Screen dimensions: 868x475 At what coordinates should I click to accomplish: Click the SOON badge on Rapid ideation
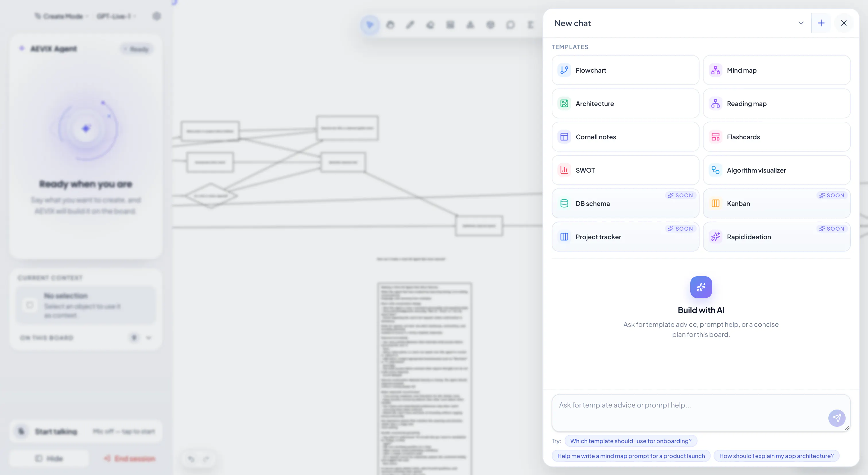coord(832,229)
